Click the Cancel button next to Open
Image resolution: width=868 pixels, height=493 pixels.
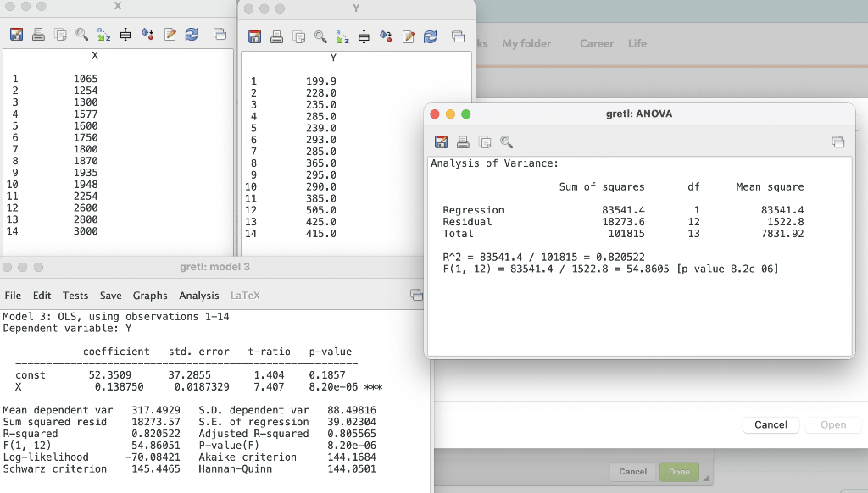point(770,424)
